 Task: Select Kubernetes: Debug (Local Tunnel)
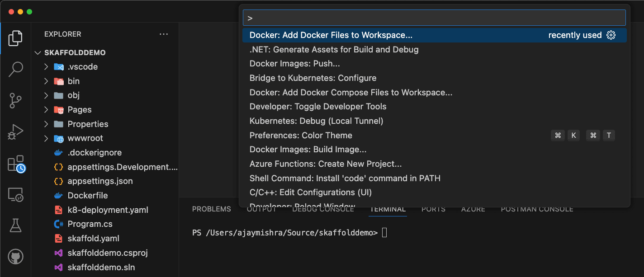[435, 121]
